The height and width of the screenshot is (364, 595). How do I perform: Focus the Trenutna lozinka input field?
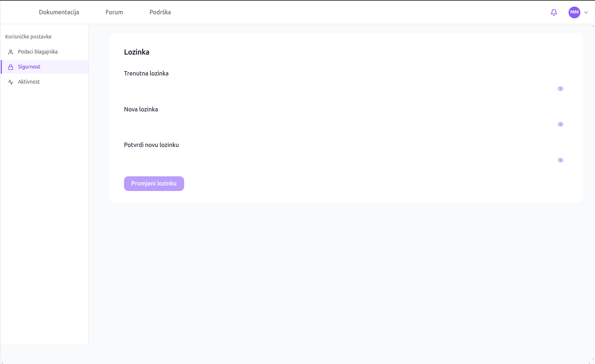pos(337,89)
